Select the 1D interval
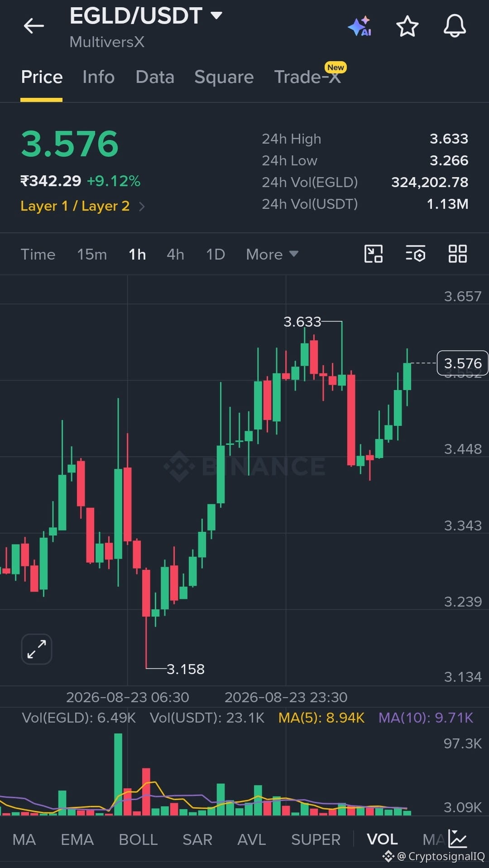Image resolution: width=489 pixels, height=868 pixels. pos(216,254)
